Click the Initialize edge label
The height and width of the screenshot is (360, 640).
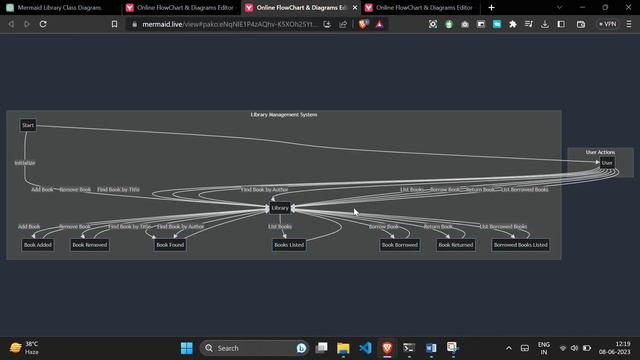25,163
